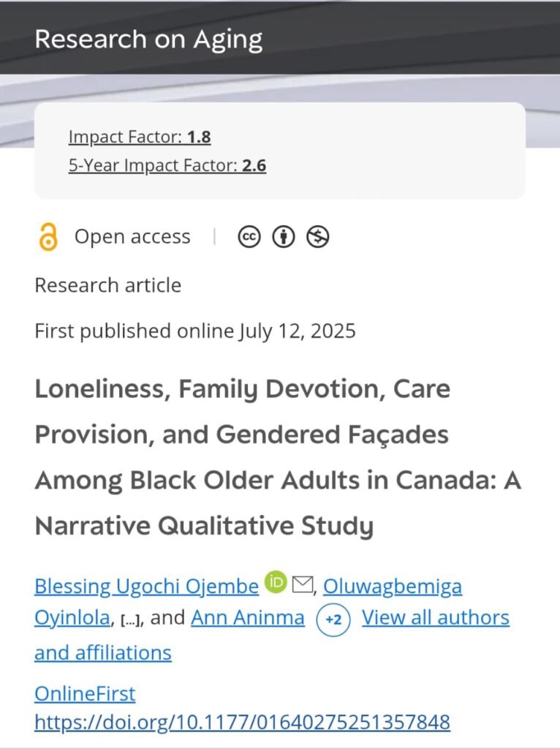Viewport: 560px width, 749px height.
Task: Open the doi.org article DOI link
Action: (x=242, y=722)
